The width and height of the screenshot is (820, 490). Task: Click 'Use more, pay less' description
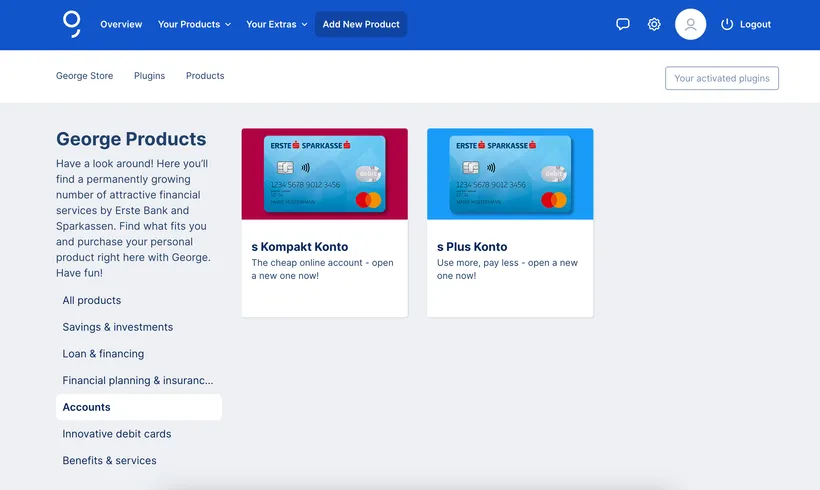pyautogui.click(x=507, y=269)
